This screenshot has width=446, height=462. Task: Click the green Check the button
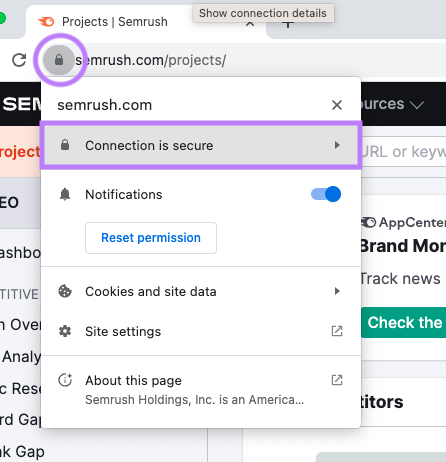pyautogui.click(x=404, y=322)
